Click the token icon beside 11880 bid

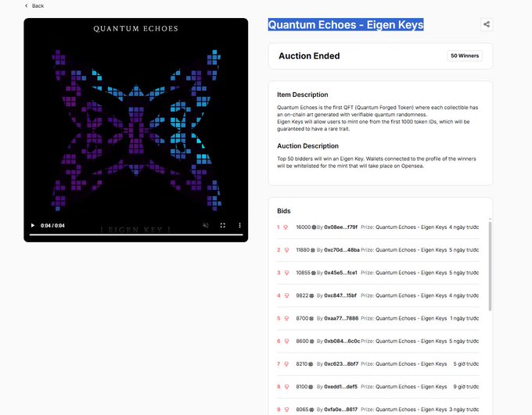pyautogui.click(x=312, y=250)
